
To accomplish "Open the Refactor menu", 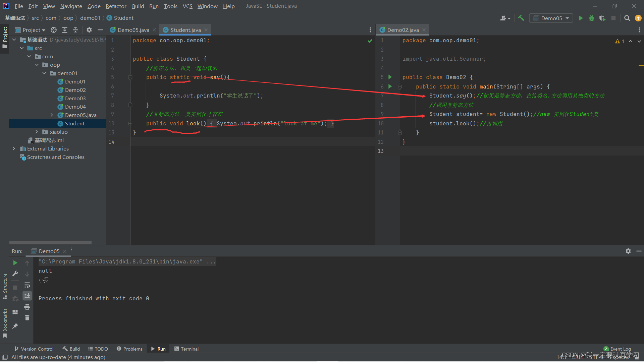I will [x=116, y=6].
